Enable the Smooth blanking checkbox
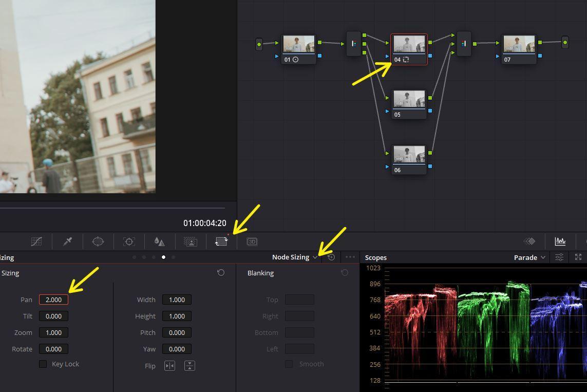Image resolution: width=587 pixels, height=392 pixels. pos(289,364)
